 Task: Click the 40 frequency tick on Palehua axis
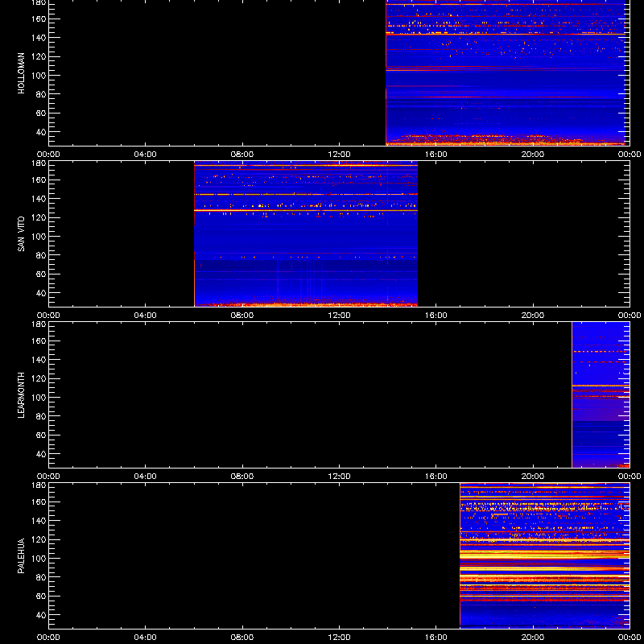(42, 615)
